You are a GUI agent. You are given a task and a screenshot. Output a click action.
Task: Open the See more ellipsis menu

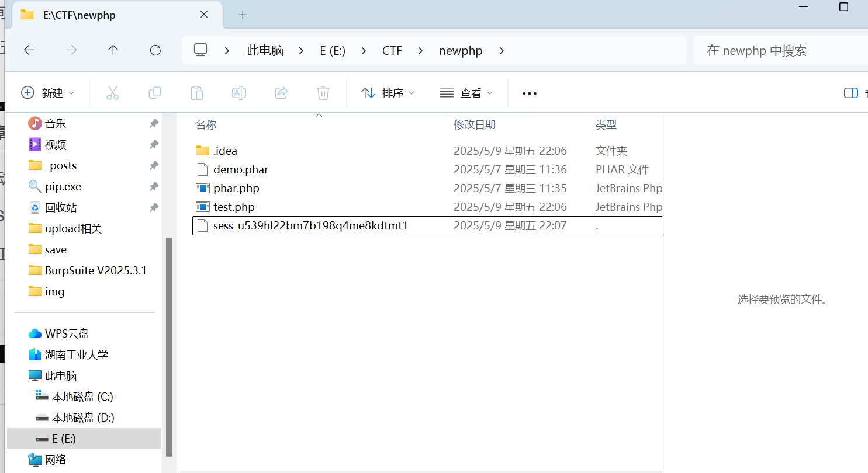coord(529,93)
